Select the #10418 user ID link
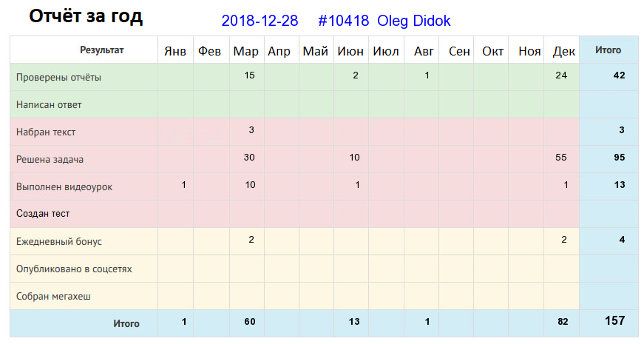 (343, 21)
